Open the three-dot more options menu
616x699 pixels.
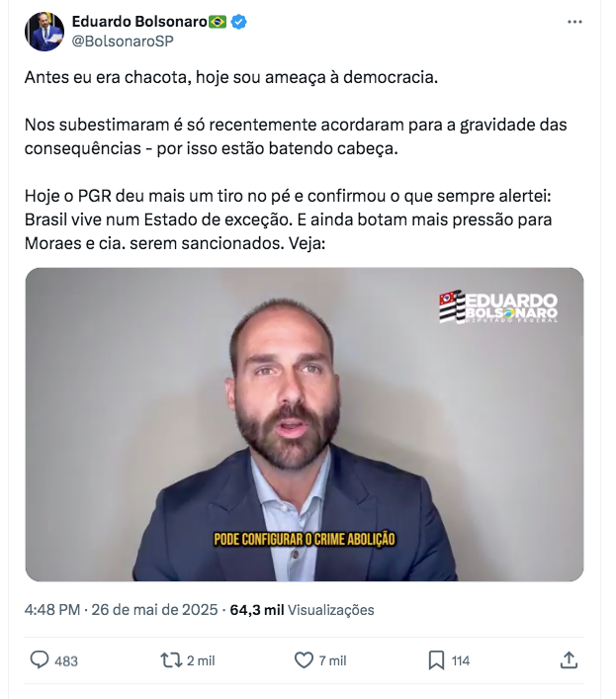pyautogui.click(x=574, y=22)
